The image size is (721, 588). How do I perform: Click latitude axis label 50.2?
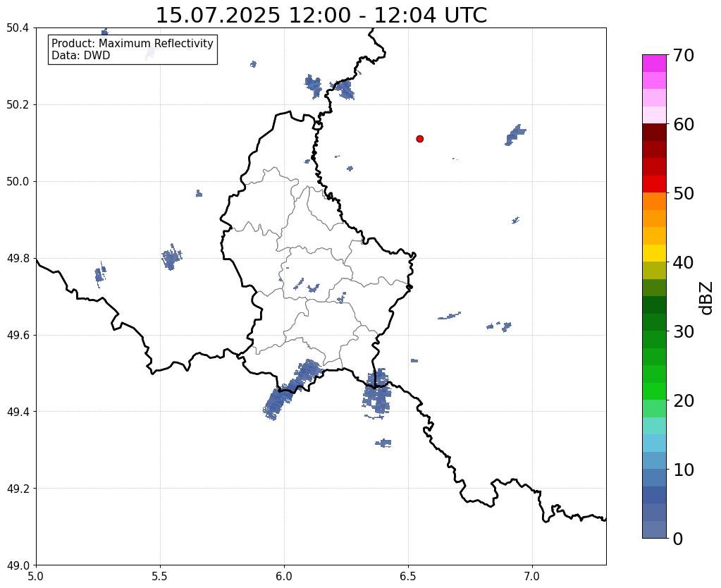click(x=18, y=104)
